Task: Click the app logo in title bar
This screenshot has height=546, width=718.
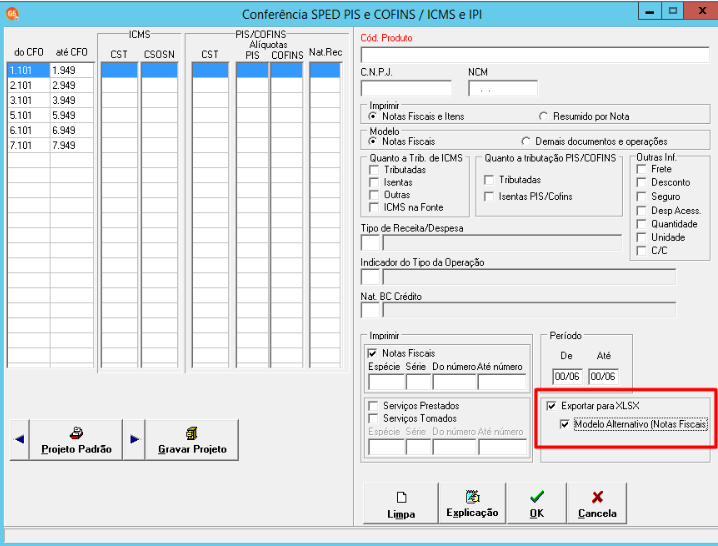Action: coord(12,14)
